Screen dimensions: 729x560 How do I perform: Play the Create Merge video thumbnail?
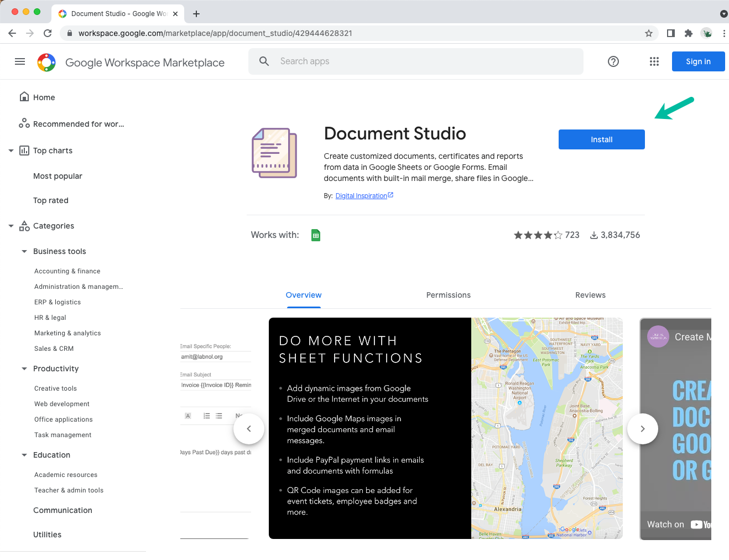[675, 429]
